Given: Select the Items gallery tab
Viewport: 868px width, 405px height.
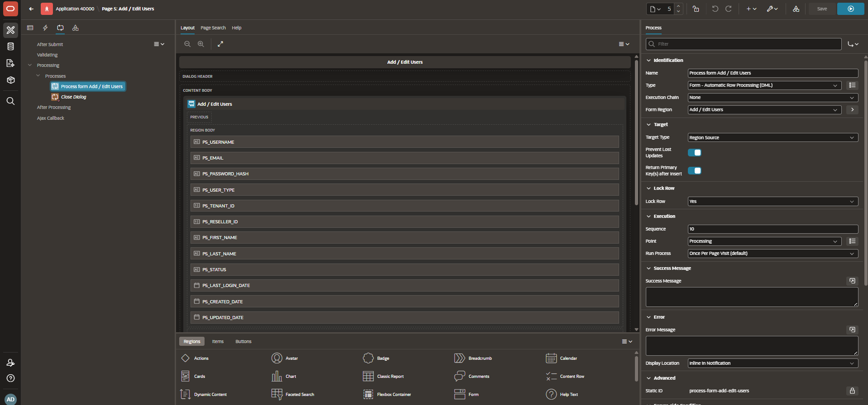Looking at the screenshot, I should [x=218, y=341].
